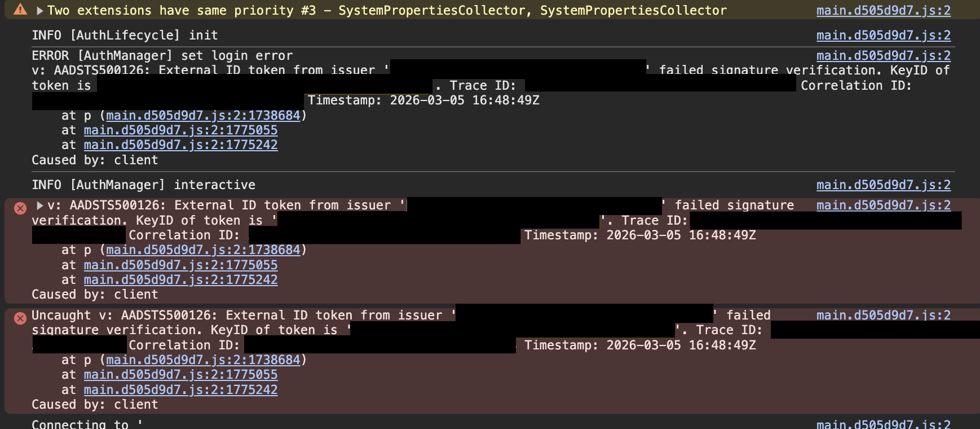Viewport: 980px width, 429px height.
Task: Click 'Caused by: client' in the Uncaught error
Action: click(x=95, y=405)
